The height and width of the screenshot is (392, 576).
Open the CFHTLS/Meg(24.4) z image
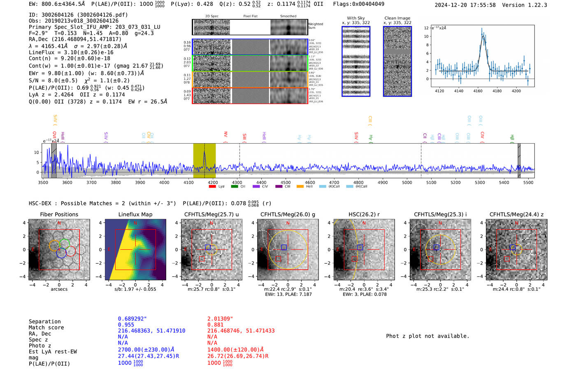[517, 250]
